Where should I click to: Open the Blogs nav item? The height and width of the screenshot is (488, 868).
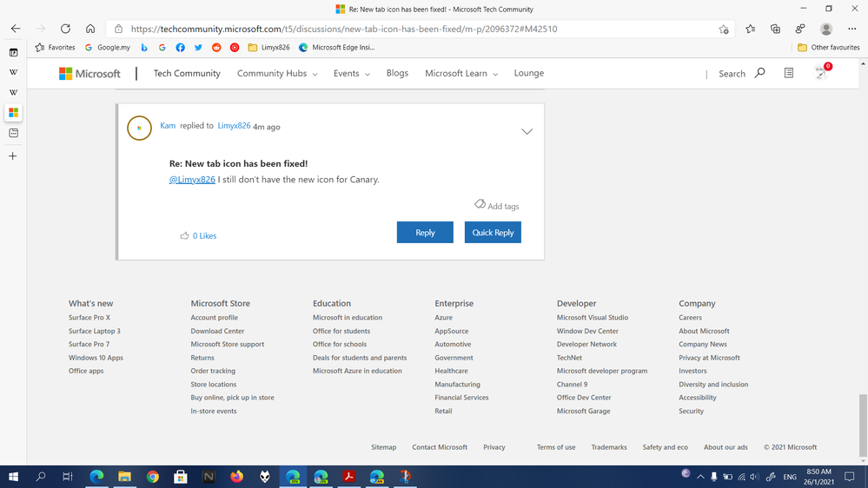point(397,73)
